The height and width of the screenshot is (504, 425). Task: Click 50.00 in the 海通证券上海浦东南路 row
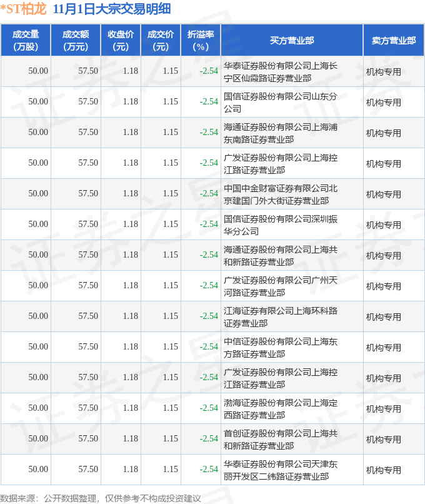click(x=38, y=132)
